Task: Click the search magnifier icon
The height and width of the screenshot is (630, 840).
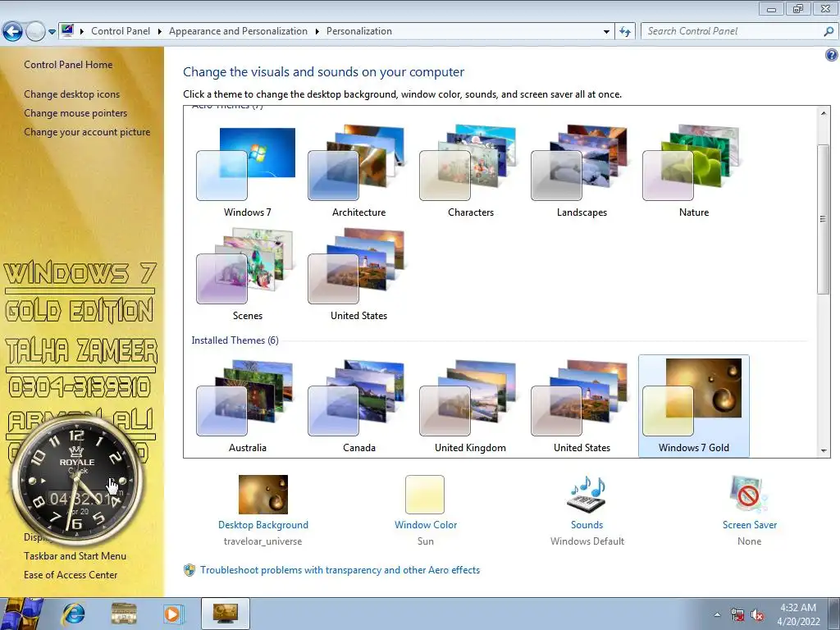Action: pos(829,32)
